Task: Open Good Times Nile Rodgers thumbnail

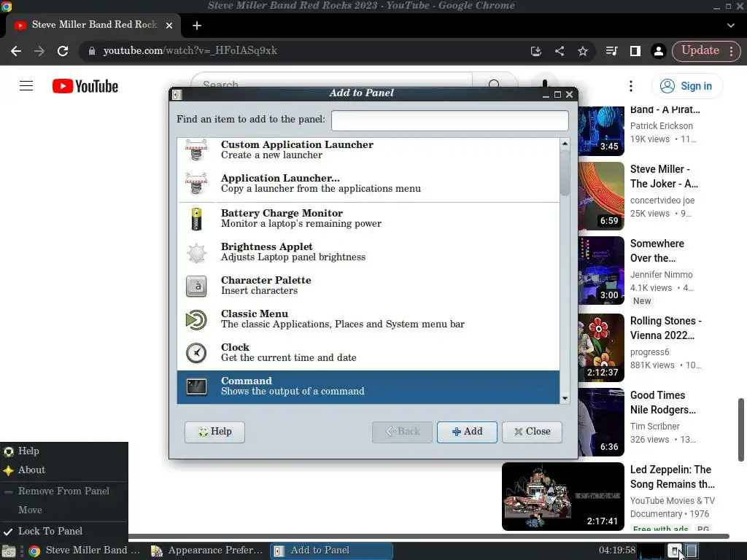Action: 601,422
